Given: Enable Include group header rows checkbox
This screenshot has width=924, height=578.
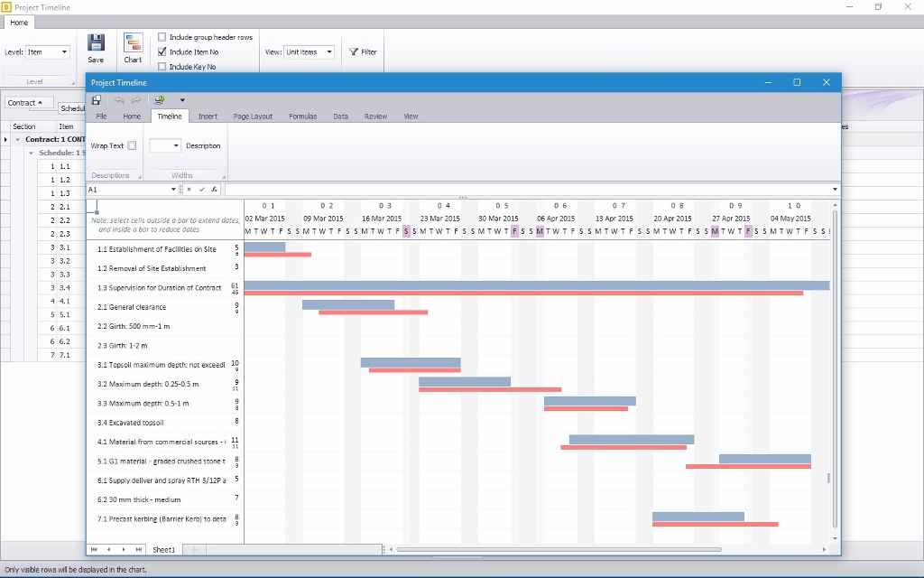Looking at the screenshot, I should coord(162,37).
